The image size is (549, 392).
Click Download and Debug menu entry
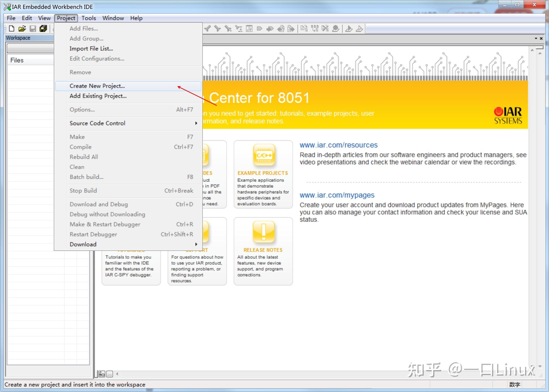pyautogui.click(x=128, y=204)
